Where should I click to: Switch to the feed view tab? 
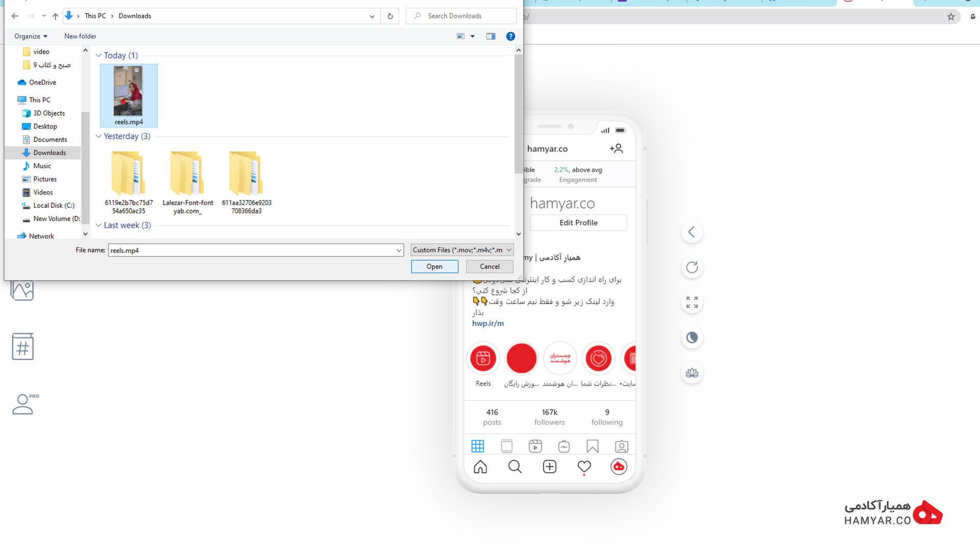coord(506,446)
